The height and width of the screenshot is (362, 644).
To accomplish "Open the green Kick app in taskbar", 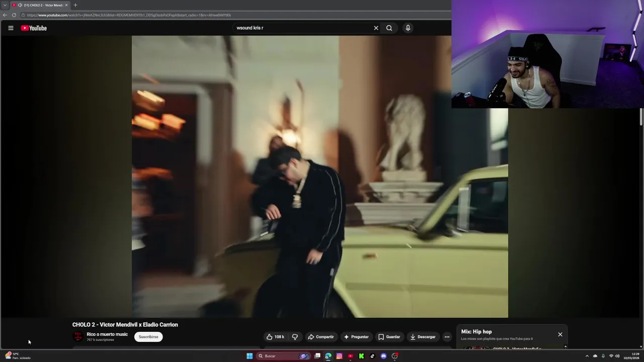I will (x=361, y=356).
